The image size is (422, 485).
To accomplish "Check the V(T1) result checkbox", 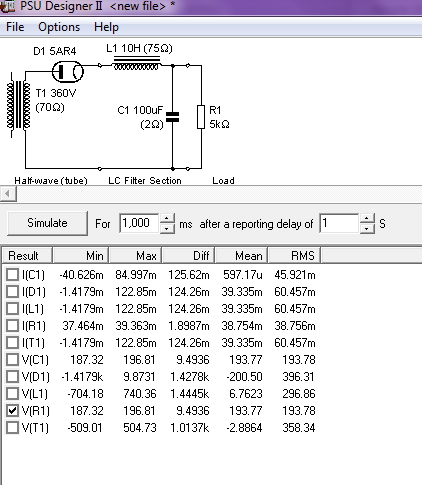I will pos(12,428).
